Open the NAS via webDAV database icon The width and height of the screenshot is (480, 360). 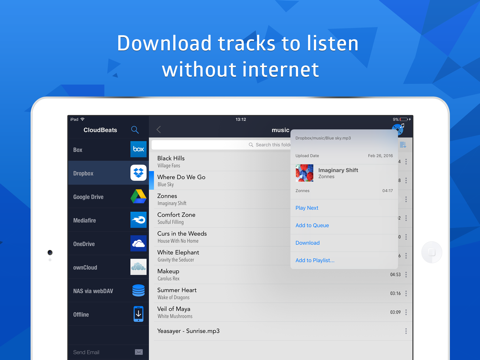click(x=138, y=291)
